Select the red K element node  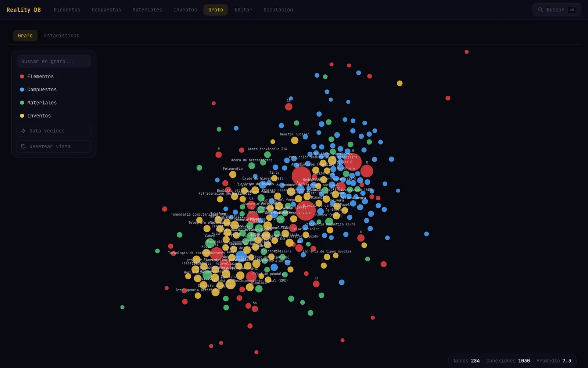pyautogui.click(x=361, y=238)
